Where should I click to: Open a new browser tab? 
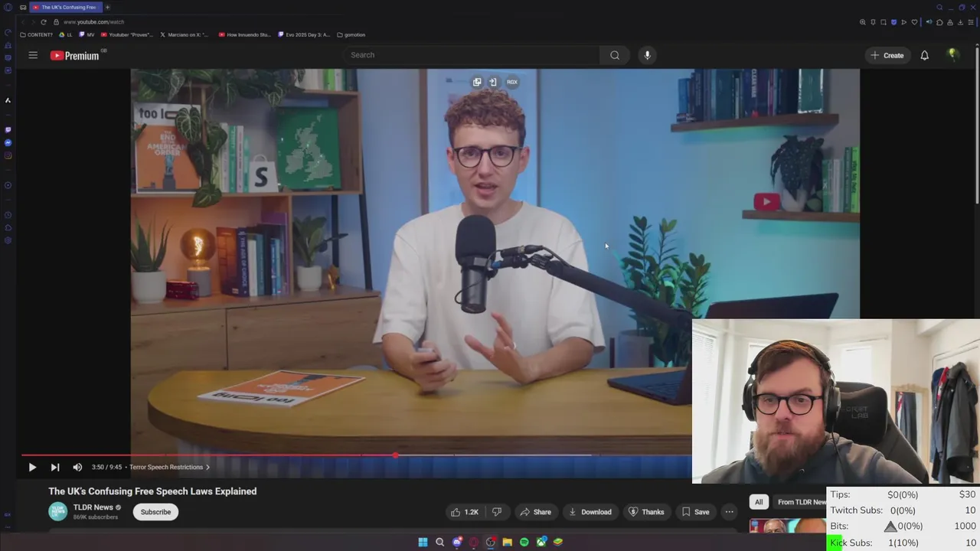(x=107, y=7)
